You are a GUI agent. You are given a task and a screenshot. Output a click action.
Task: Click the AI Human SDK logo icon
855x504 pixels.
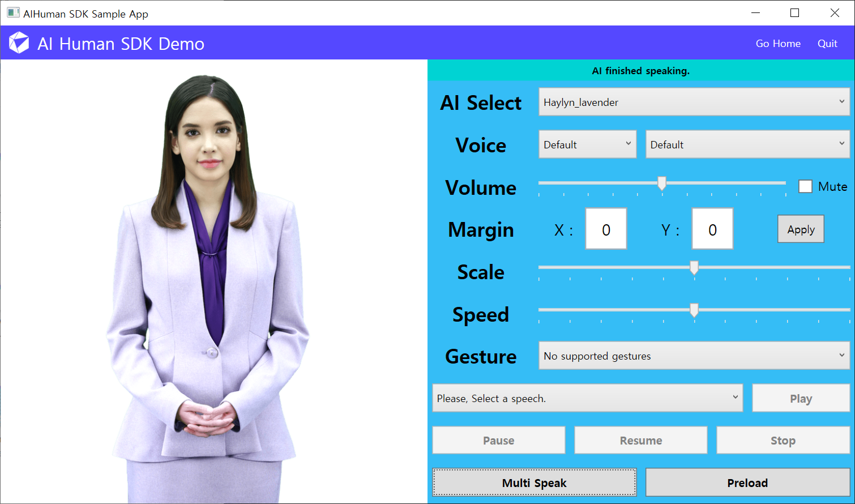(19, 43)
